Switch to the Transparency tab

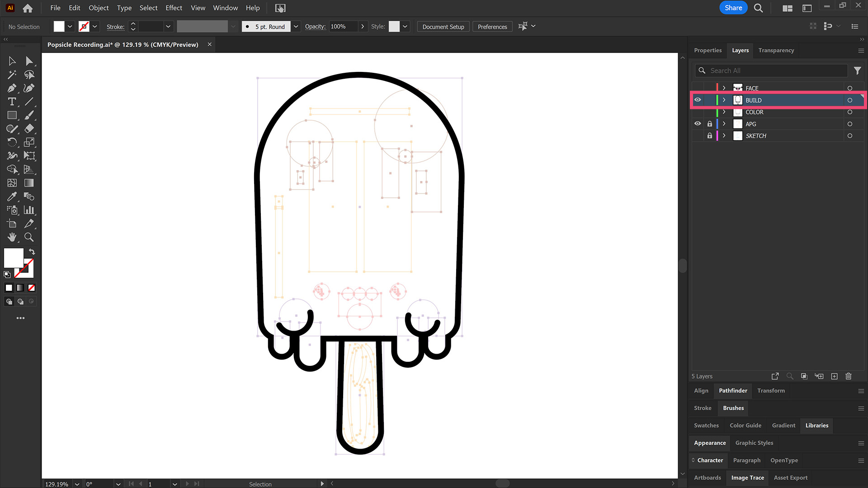point(776,50)
